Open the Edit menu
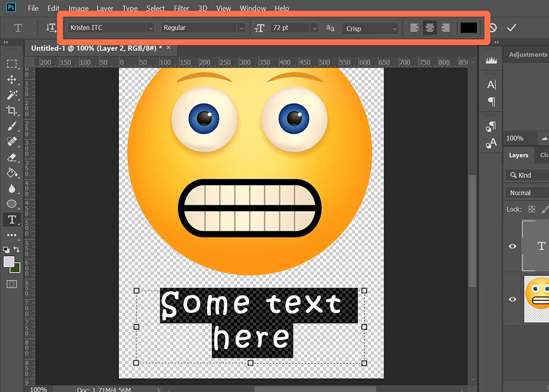 click(x=53, y=8)
